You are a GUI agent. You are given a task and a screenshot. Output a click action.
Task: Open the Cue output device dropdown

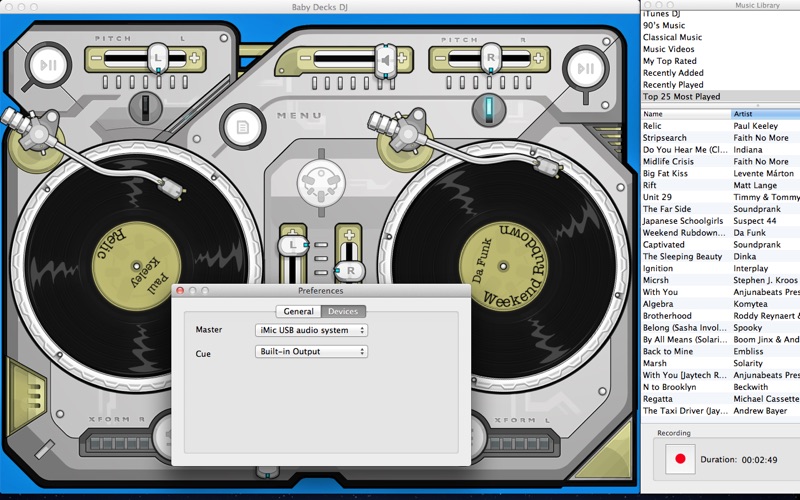click(311, 352)
